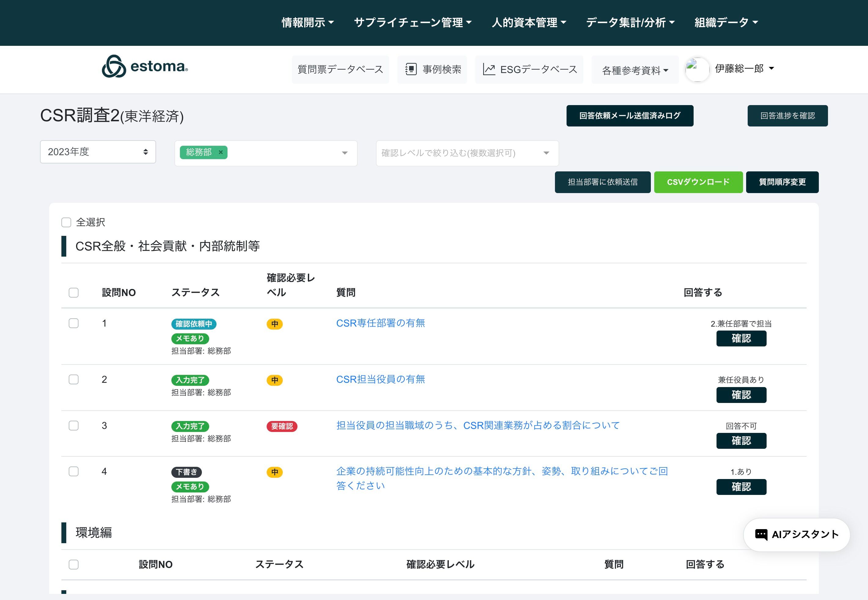
Task: Open the AIアシスタント chat bubble
Action: point(797,535)
